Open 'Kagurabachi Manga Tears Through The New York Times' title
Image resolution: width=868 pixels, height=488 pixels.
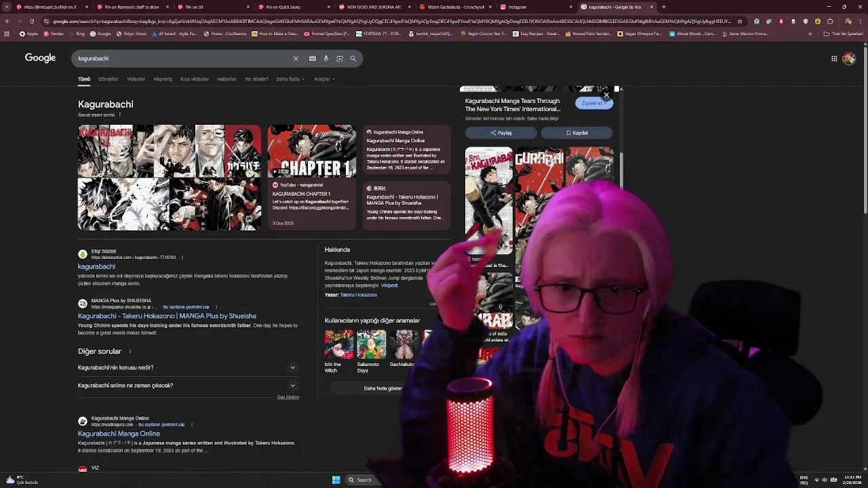(513, 105)
